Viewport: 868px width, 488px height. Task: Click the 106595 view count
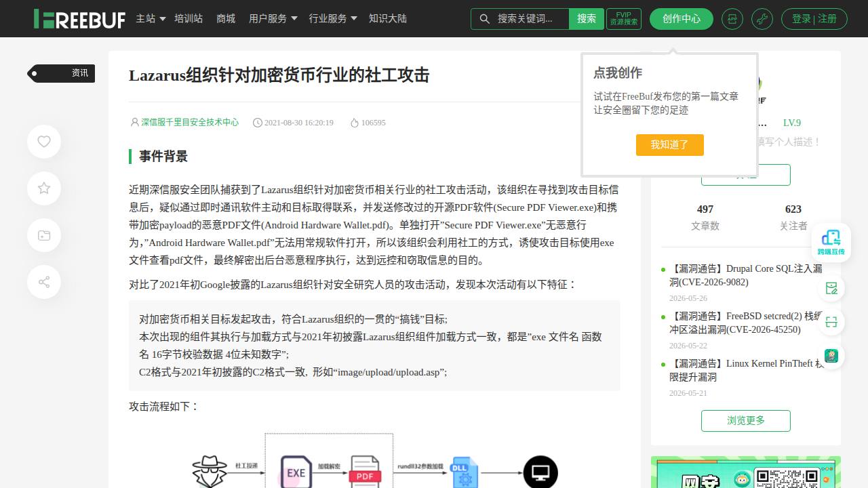374,123
